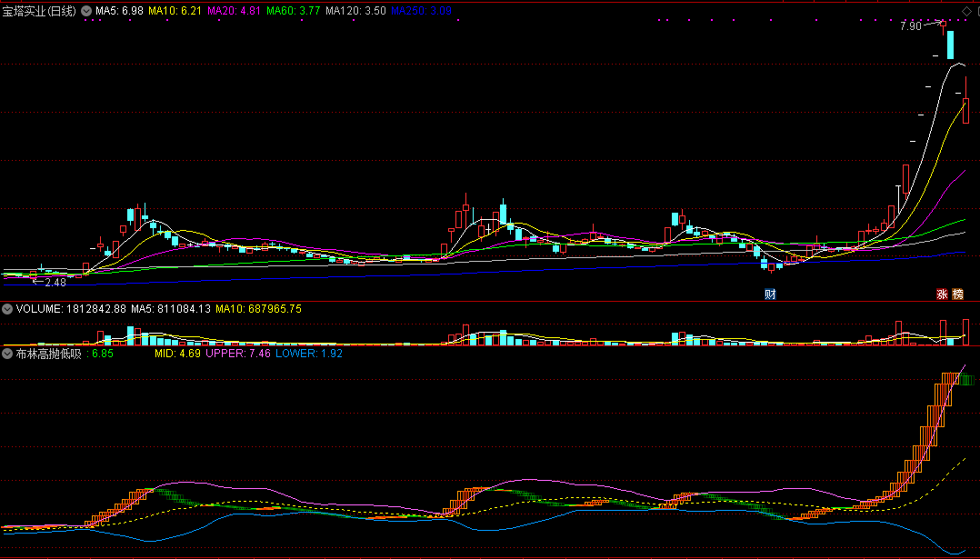Screen dimensions: 980x559
Task: Click the yellow MA10: 6.21 legend label
Action: (x=175, y=11)
